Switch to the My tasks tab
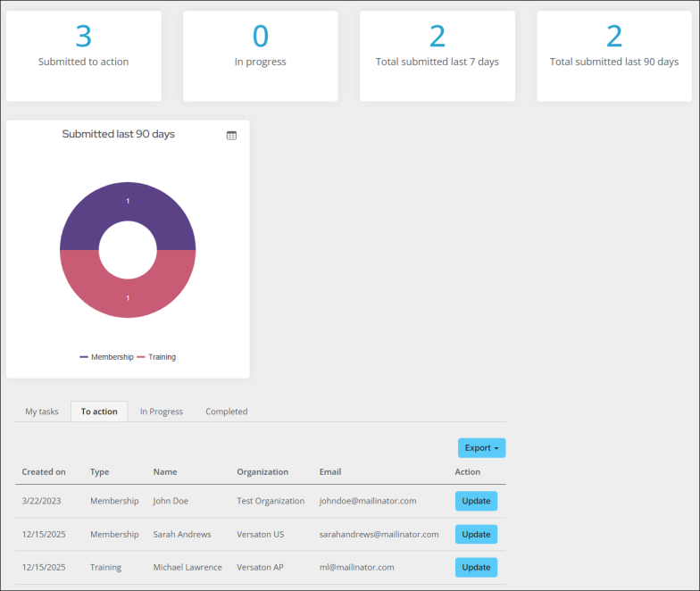Viewport: 700px width, 591px height. point(42,412)
